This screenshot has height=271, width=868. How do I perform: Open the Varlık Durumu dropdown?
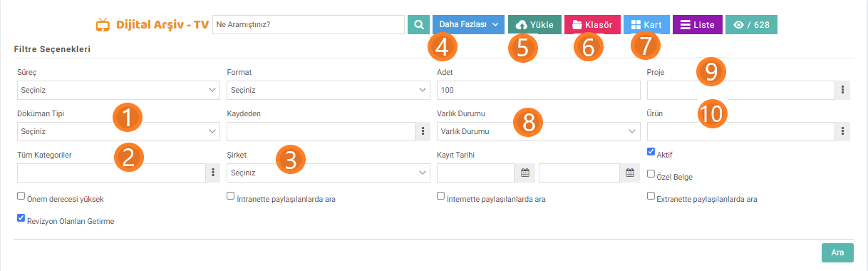pos(538,131)
